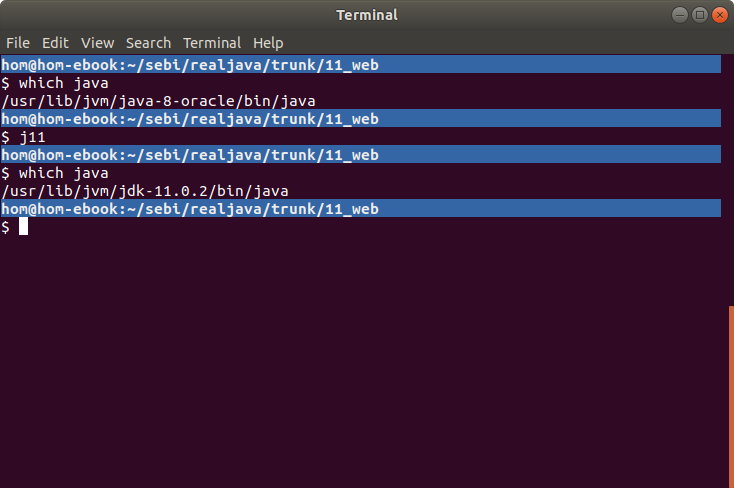Open the File menu

pos(18,43)
